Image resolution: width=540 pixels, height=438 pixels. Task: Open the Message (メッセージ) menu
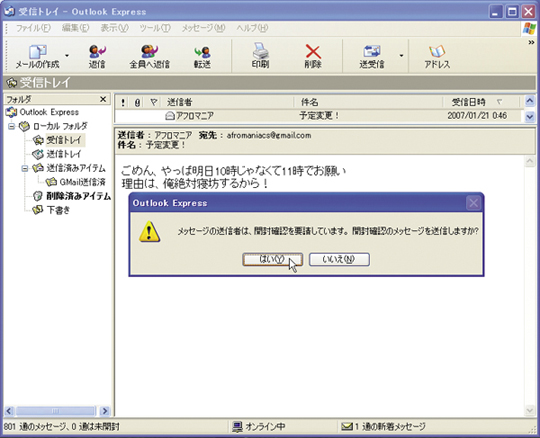[203, 28]
